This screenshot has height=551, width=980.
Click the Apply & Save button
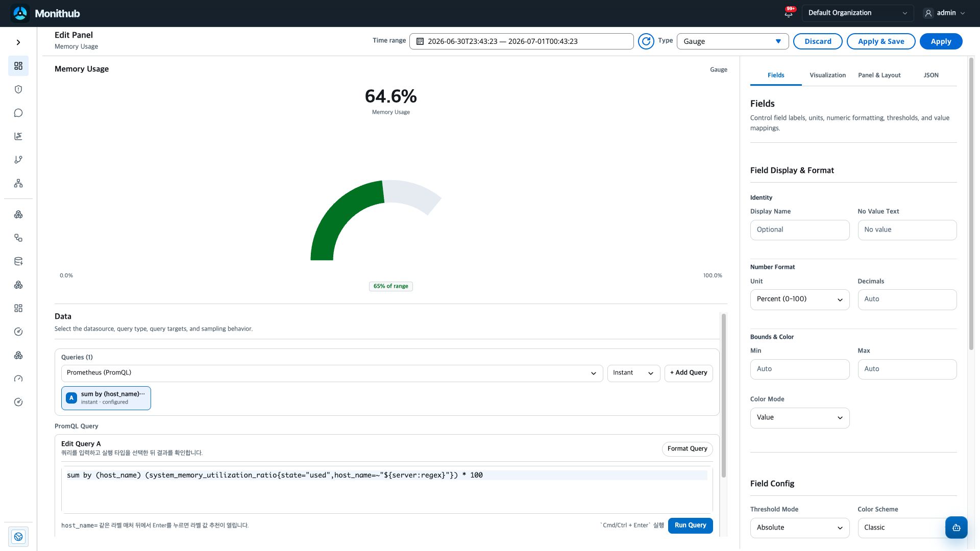(881, 41)
